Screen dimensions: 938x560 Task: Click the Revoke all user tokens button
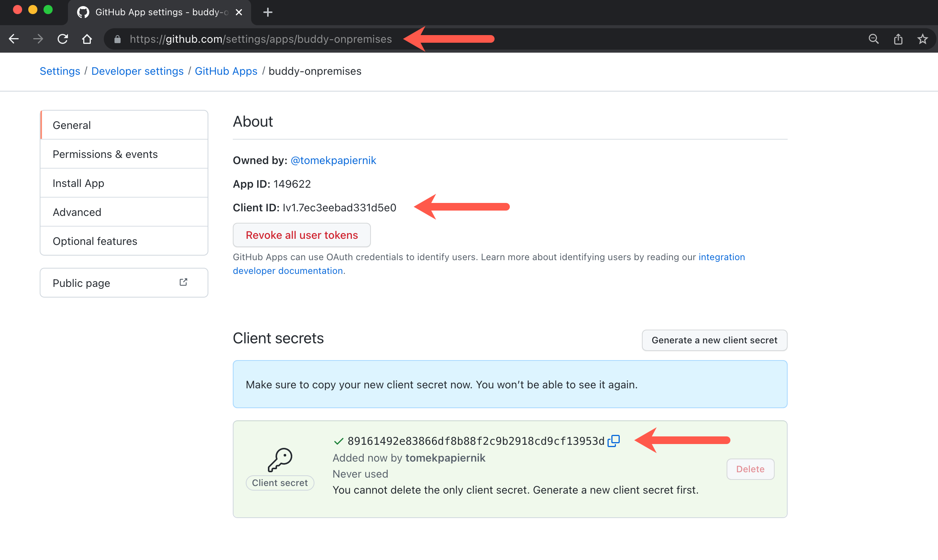(302, 235)
